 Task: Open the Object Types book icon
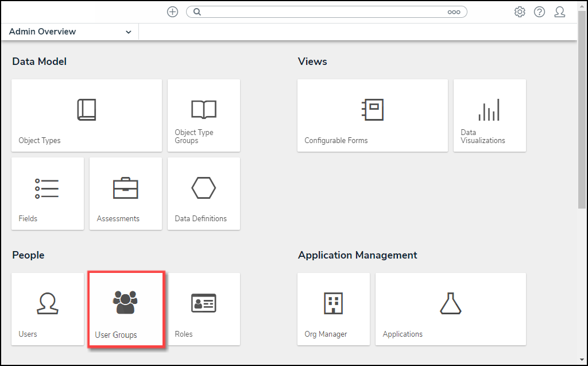87,110
